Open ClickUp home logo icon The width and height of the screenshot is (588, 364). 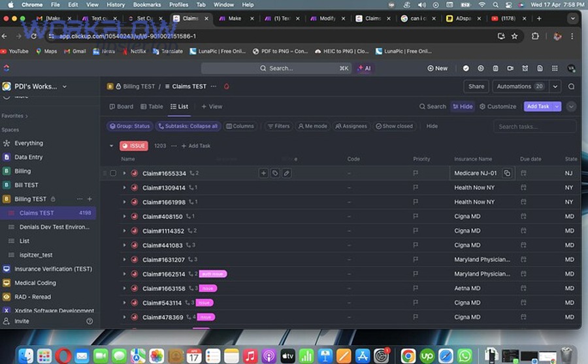[x=7, y=68]
